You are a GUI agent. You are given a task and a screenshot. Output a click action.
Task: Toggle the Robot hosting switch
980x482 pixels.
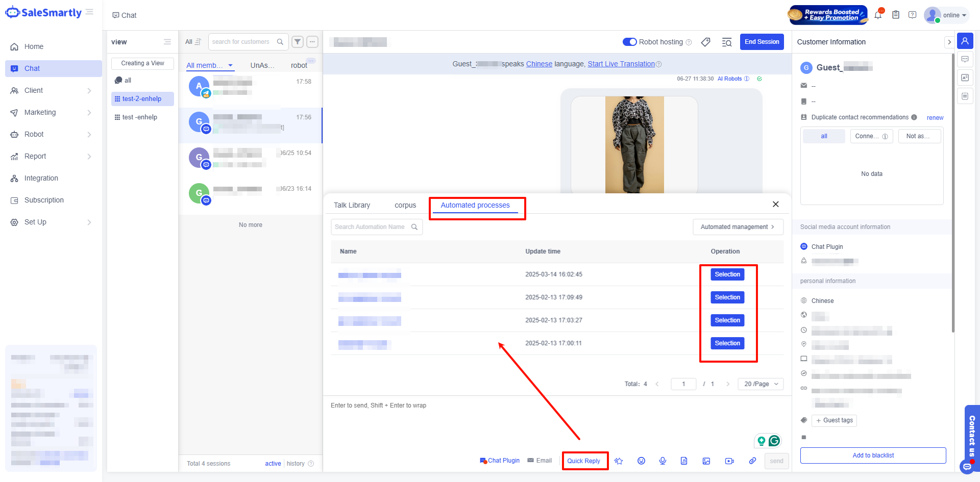tap(629, 42)
